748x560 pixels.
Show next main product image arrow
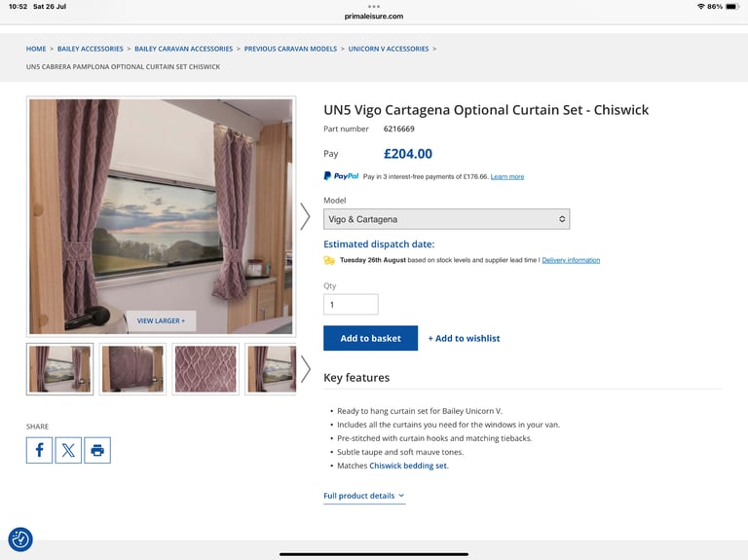305,216
